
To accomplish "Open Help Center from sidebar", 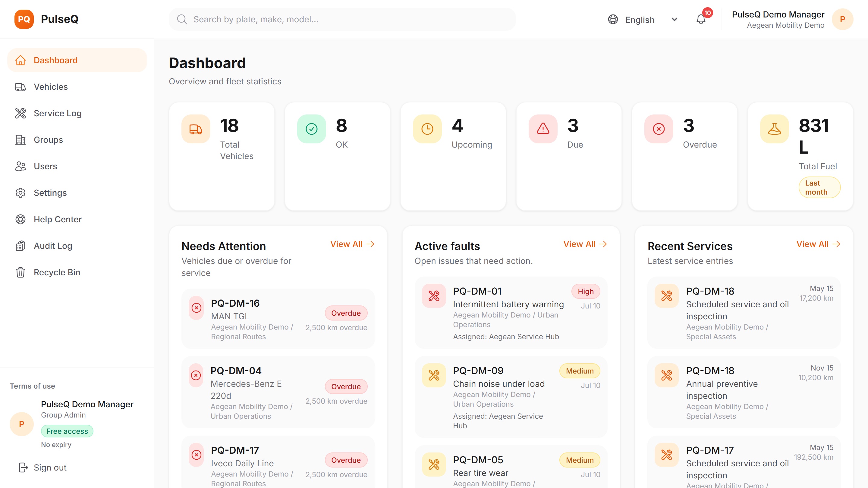I will (77, 219).
